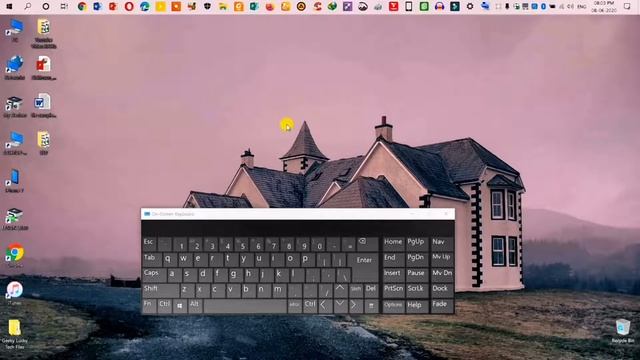640x360 pixels.
Task: Open keyboard Options
Action: point(393,306)
